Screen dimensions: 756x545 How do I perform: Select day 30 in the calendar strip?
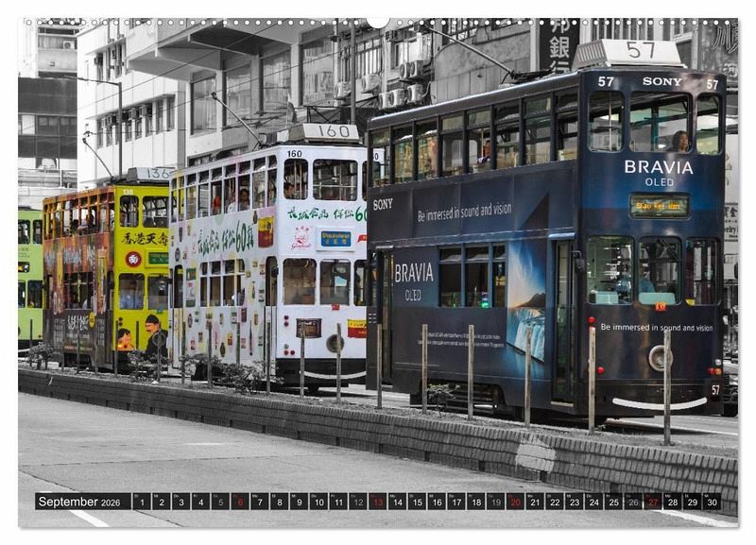coord(713,502)
